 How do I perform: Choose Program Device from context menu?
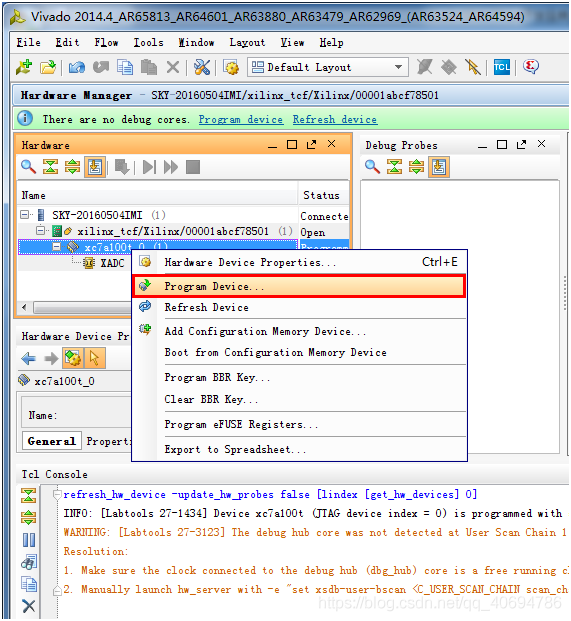coord(299,286)
